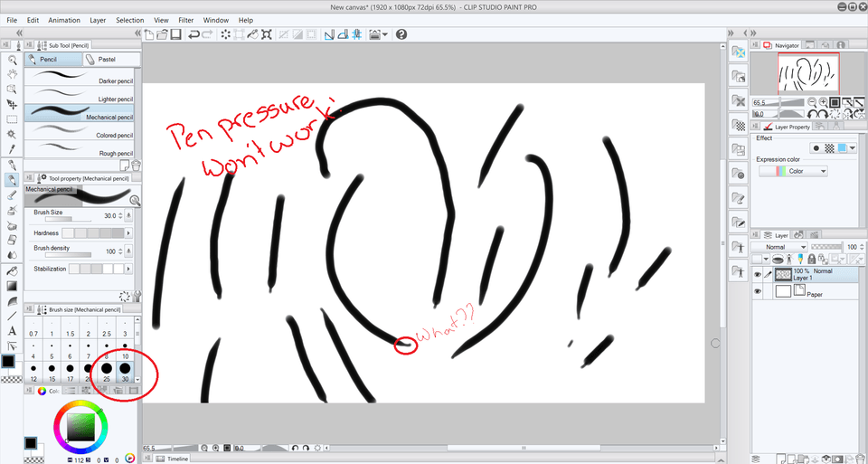Toggle Lock Layer padlock icon
The width and height of the screenshot is (868, 464).
(812, 259)
